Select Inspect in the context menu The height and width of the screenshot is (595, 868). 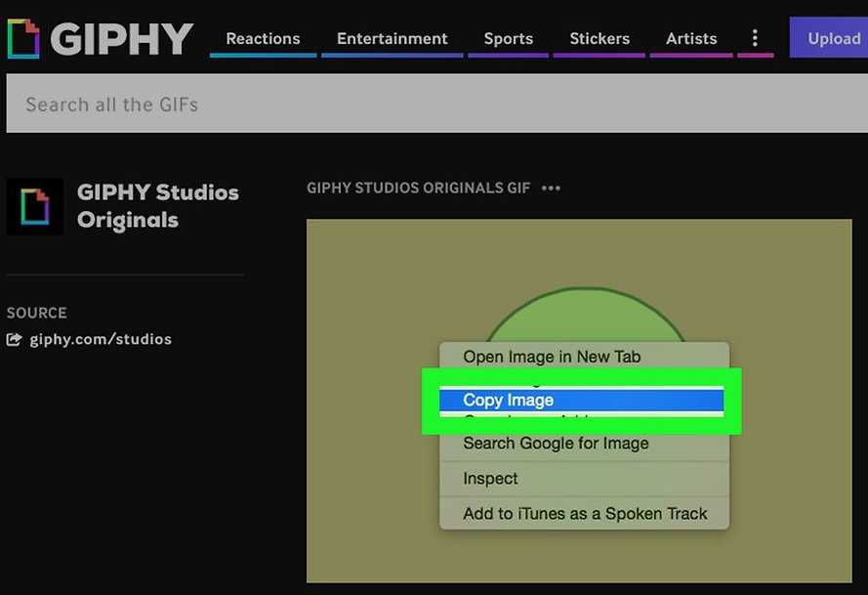[x=490, y=479]
